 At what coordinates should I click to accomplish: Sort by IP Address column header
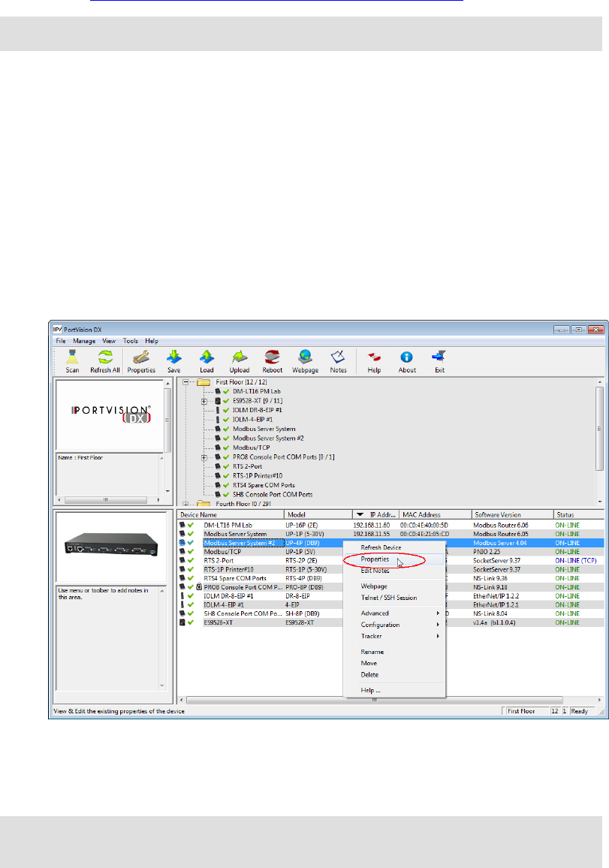[376, 515]
